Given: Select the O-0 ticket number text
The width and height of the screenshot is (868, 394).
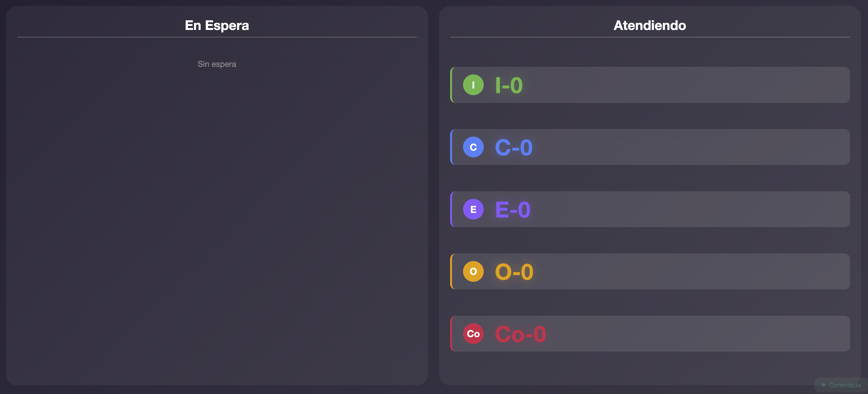Looking at the screenshot, I should tap(514, 272).
